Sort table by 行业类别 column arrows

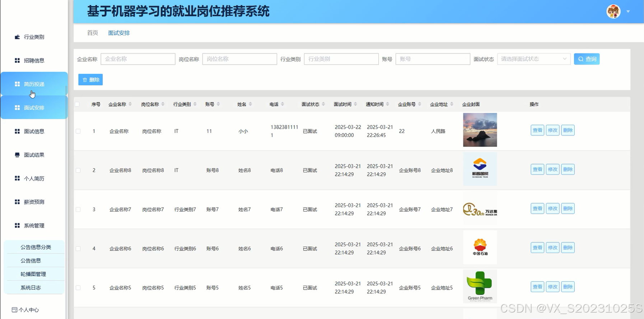coord(195,104)
